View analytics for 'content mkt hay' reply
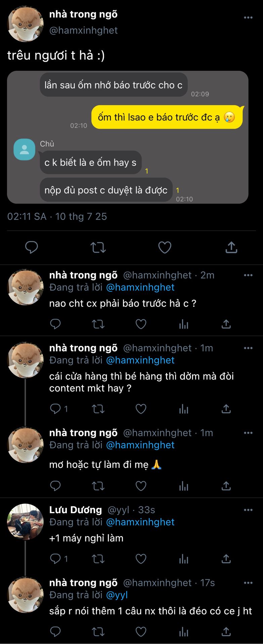Image resolution: width=263 pixels, height=644 pixels. pyautogui.click(x=183, y=409)
